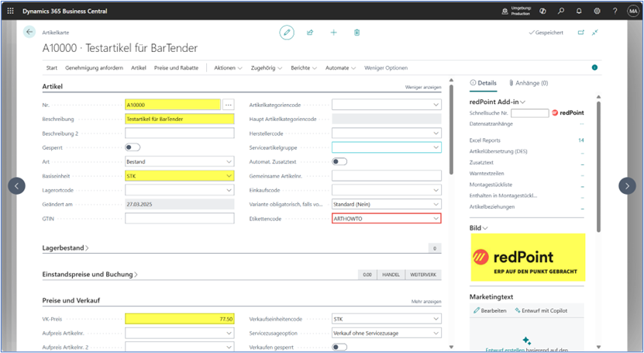This screenshot has height=353, width=644.
Task: Click the redPoint logo image
Action: (x=528, y=257)
